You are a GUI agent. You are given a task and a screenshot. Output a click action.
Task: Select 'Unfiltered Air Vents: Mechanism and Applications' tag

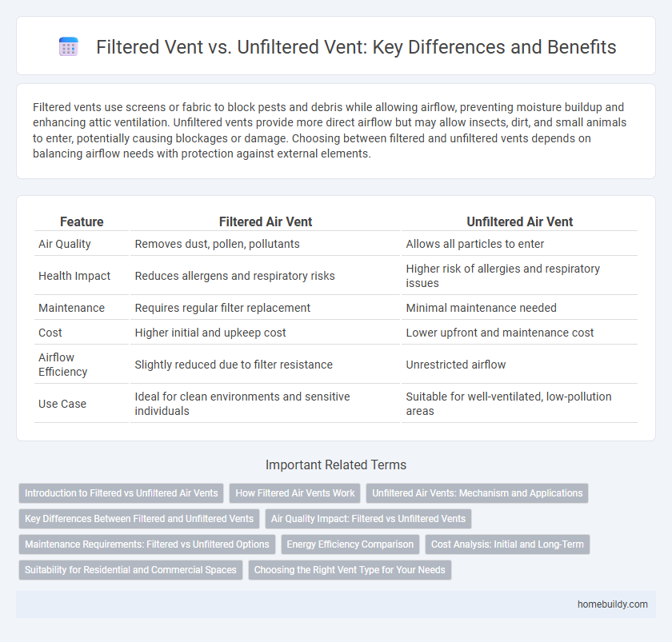click(477, 493)
